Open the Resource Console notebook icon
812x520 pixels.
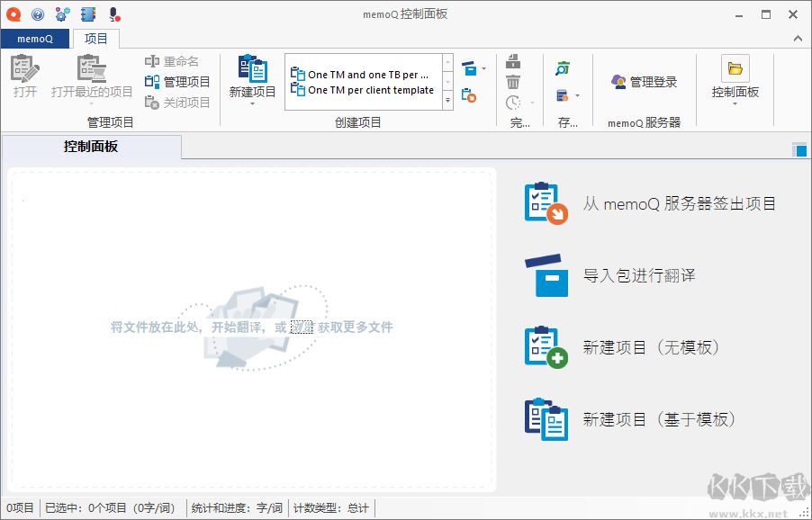point(88,14)
